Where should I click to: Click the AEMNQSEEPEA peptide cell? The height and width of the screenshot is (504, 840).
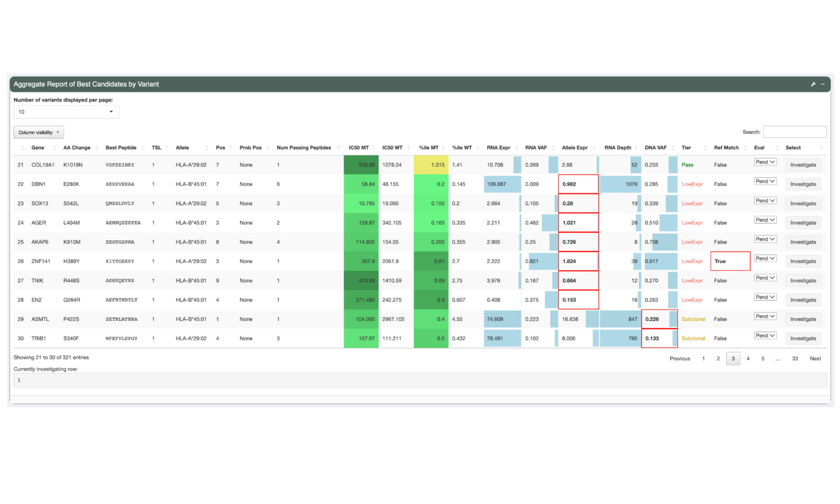point(123,223)
